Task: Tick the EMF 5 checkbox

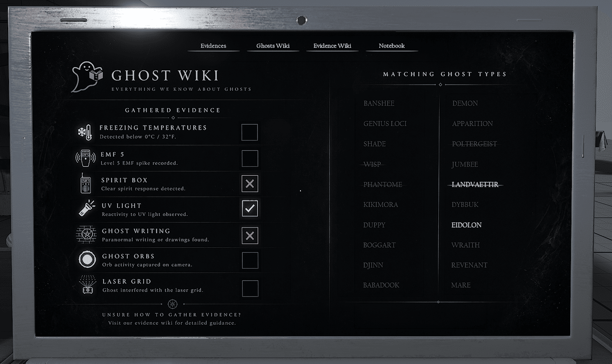Action: point(250,158)
